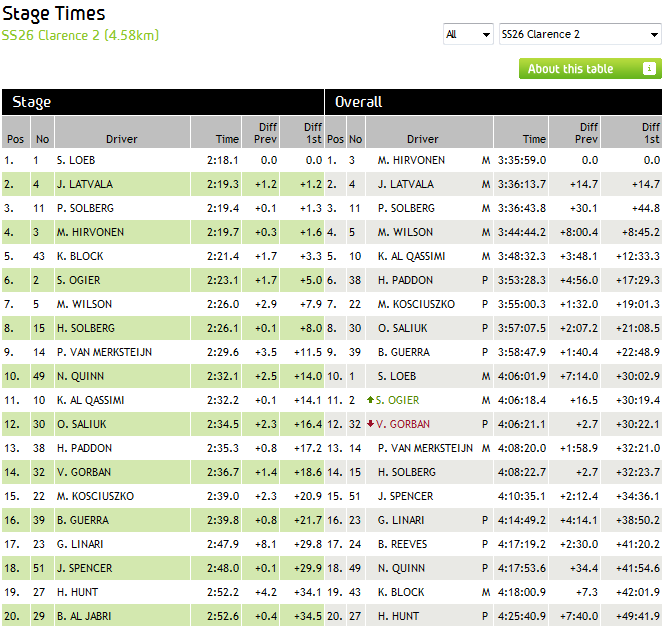Screen dimensions: 663x626
Task: Click green up arrow beside S. OGIER
Action: pos(370,400)
